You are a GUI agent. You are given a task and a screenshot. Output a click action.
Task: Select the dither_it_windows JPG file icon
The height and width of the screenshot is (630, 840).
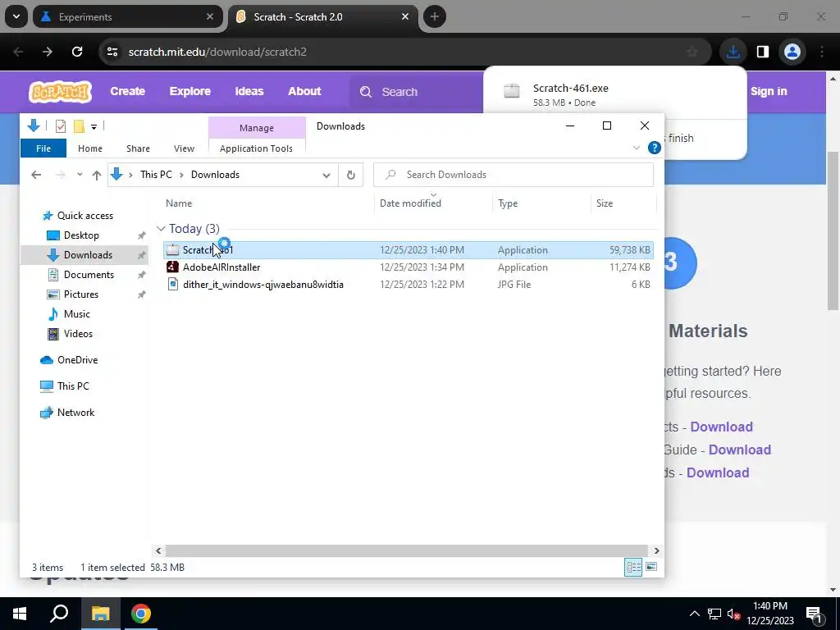pyautogui.click(x=172, y=285)
